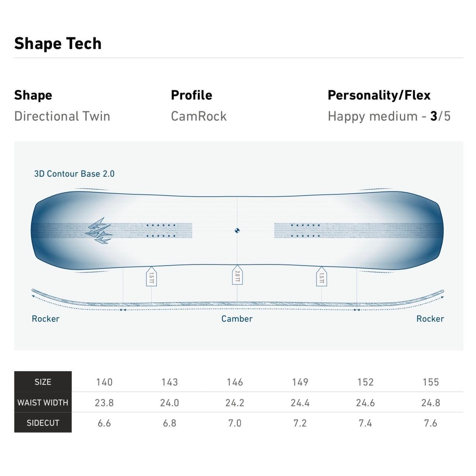
Task: Click the 24.2 waist width value
Action: (x=235, y=403)
